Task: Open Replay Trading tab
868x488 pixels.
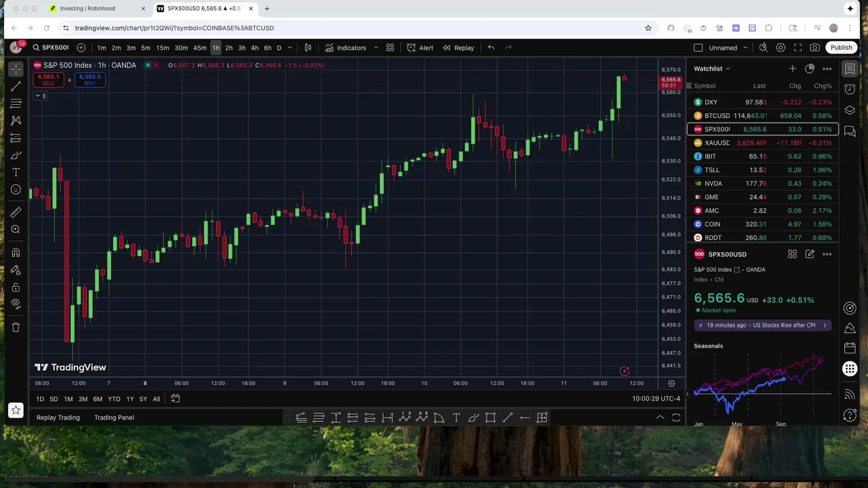Action: (58, 418)
